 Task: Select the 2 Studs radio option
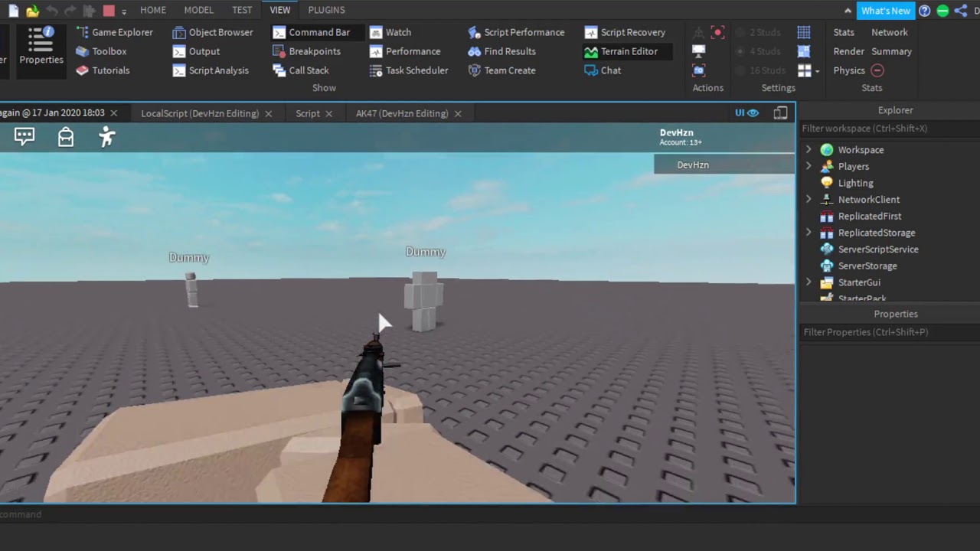pos(758,32)
